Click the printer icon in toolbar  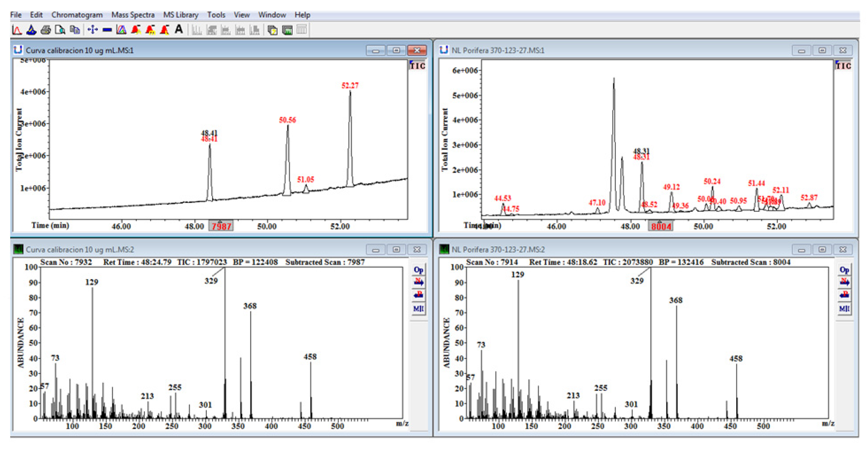coord(45,30)
